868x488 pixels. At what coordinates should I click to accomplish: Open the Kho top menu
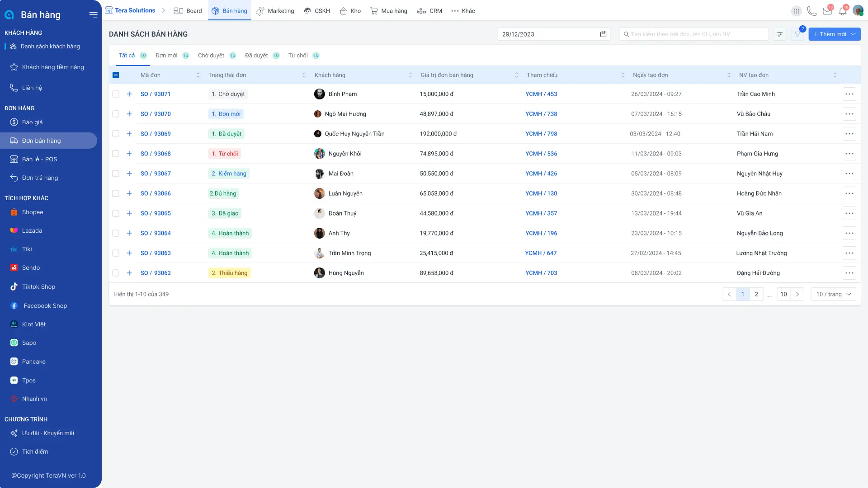(x=350, y=11)
